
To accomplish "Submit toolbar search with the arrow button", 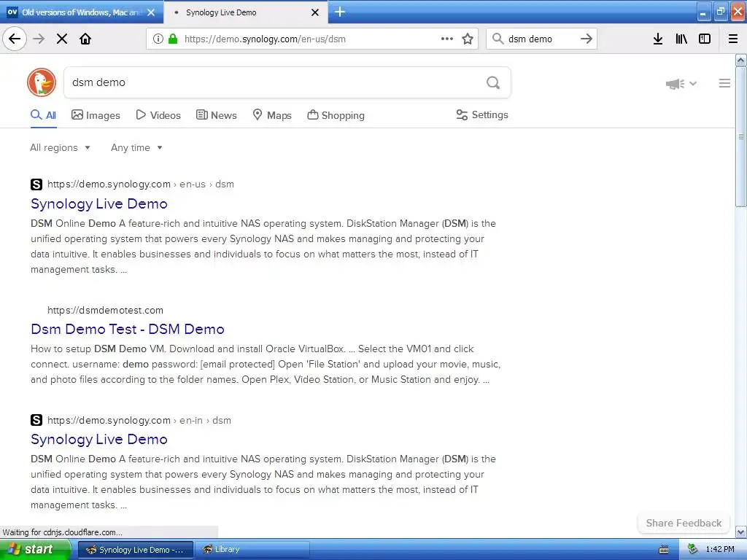I will (x=587, y=39).
